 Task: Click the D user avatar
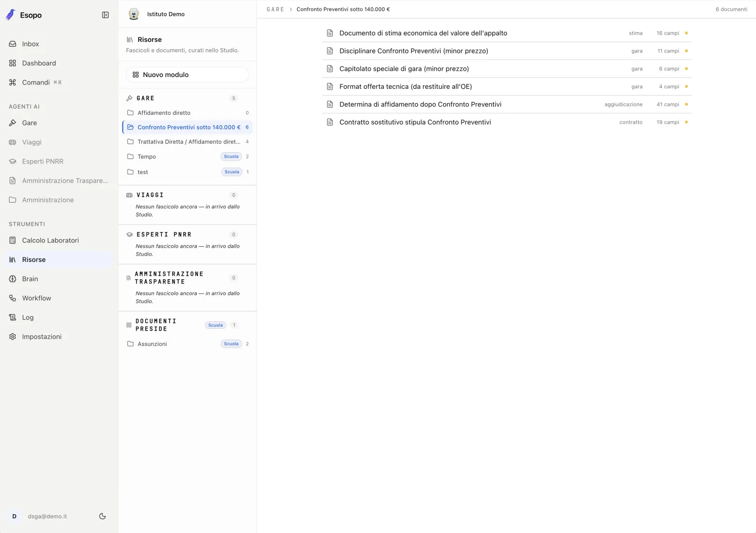[x=14, y=516]
